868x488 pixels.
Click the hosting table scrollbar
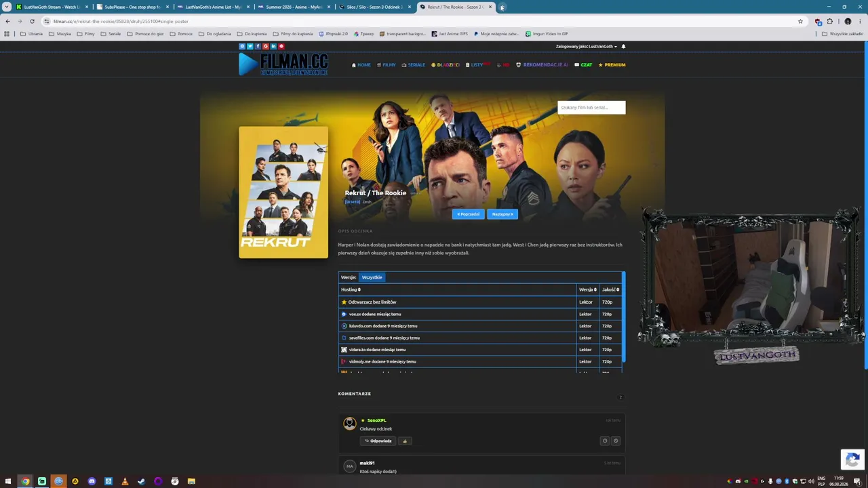pos(623,317)
